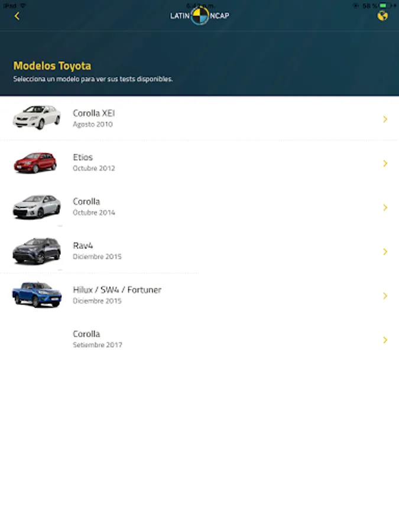Open chevron for Rav4 row
The width and height of the screenshot is (399, 532).
click(385, 251)
